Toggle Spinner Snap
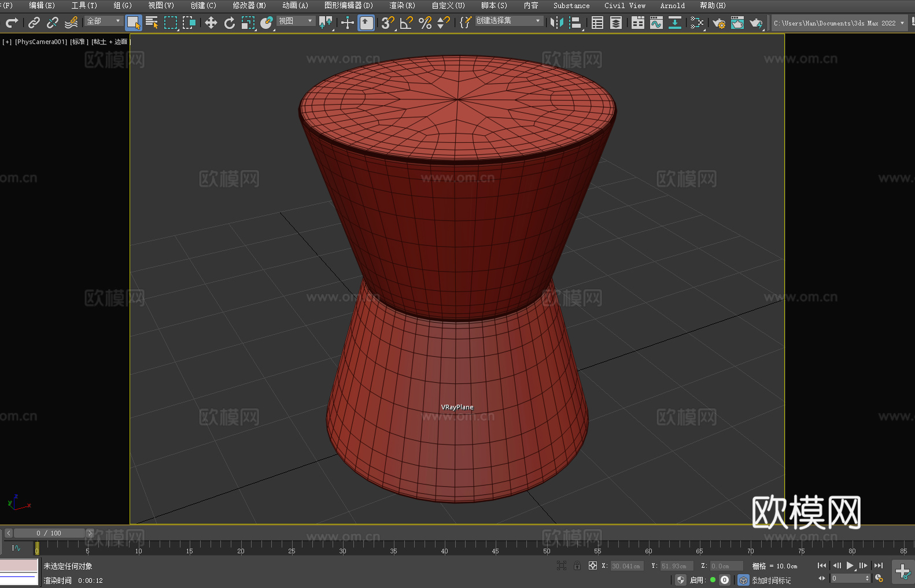 (x=444, y=23)
